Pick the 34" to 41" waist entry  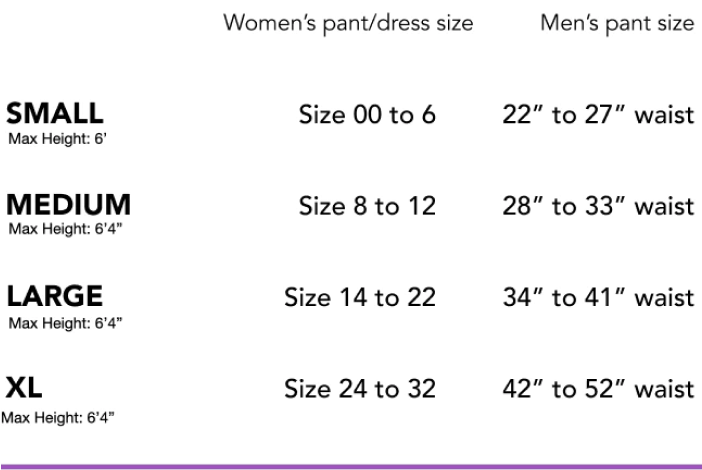598,298
